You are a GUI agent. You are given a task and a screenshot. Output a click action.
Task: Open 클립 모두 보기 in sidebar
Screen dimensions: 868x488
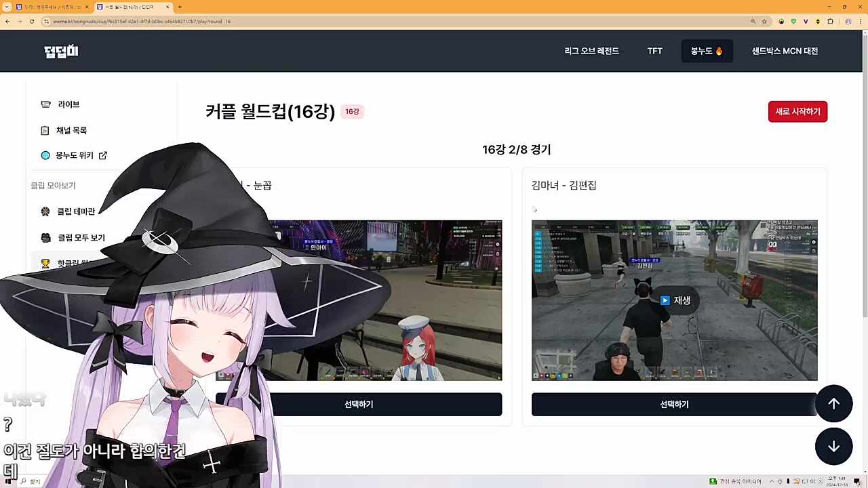pos(81,237)
